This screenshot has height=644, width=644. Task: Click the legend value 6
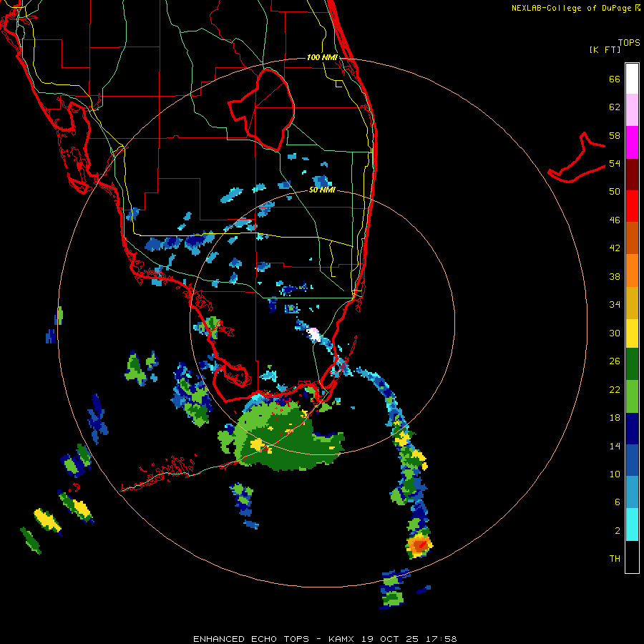[618, 502]
